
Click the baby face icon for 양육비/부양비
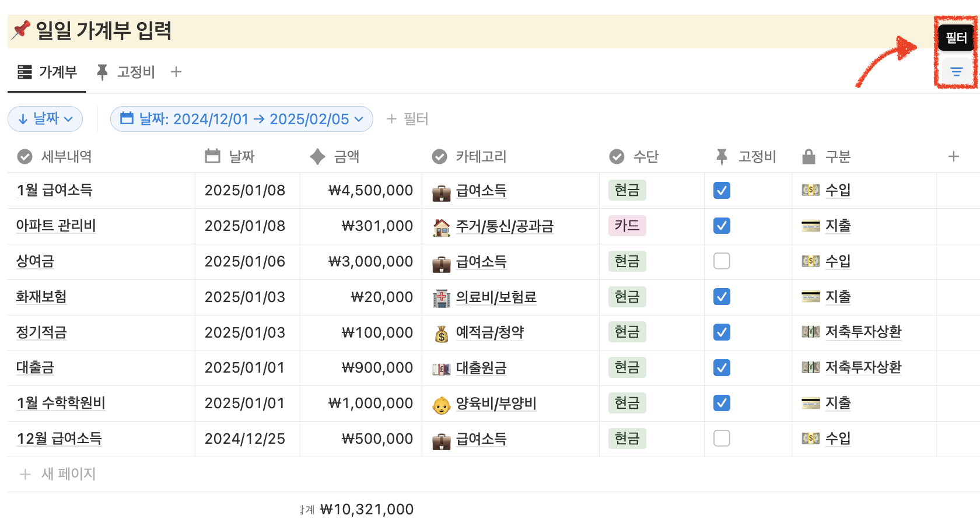point(442,405)
